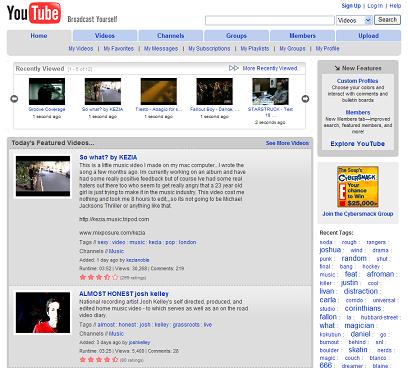Join the Cybersmack Group link

pos(358,214)
